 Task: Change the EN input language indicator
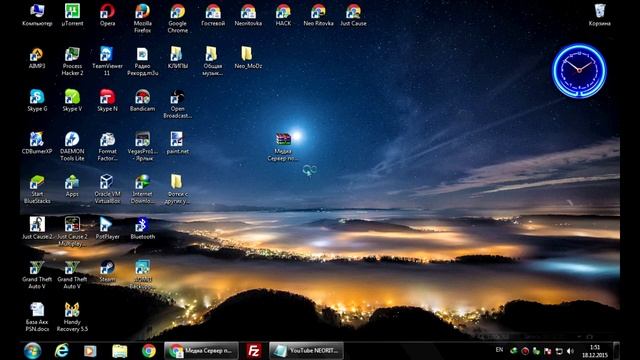click(x=499, y=350)
